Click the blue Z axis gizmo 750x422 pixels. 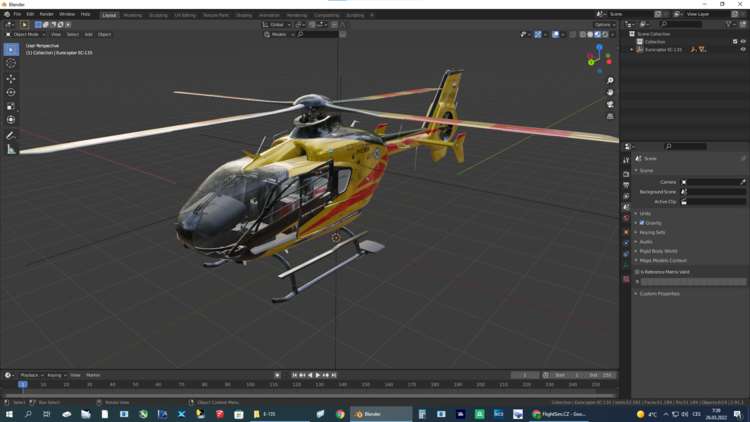pyautogui.click(x=599, y=47)
